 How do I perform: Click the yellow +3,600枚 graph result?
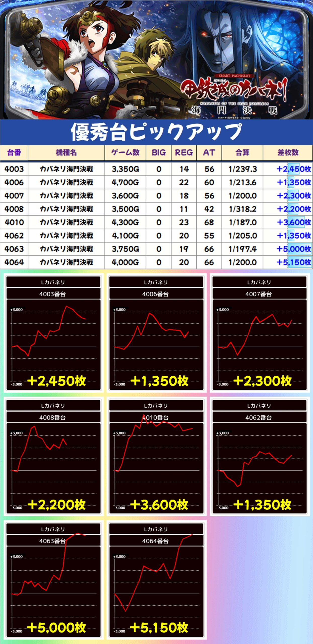click(x=159, y=504)
